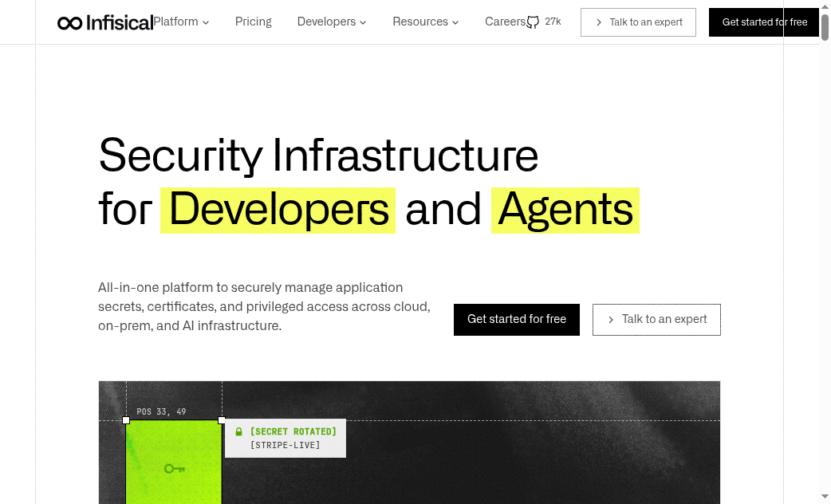Expand the Platform dropdown menu
This screenshot has width=831, height=504.
(181, 22)
